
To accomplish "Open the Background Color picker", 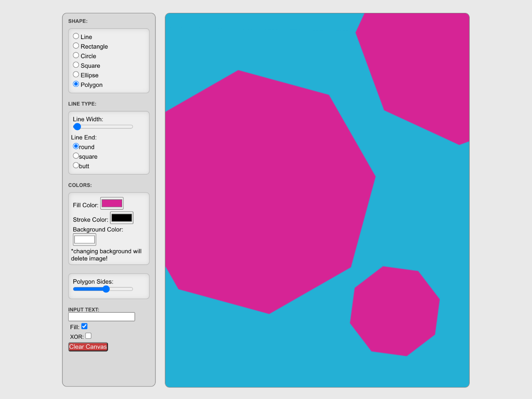I will point(84,239).
